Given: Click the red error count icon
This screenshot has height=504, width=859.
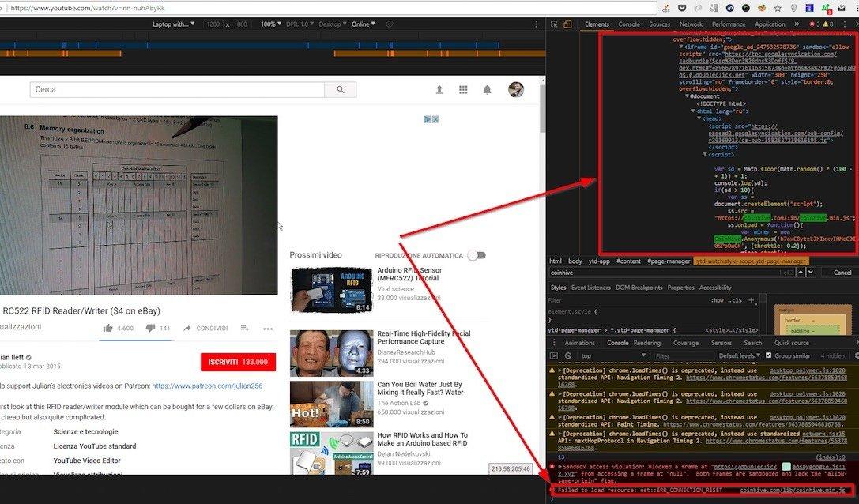Looking at the screenshot, I should point(812,24).
